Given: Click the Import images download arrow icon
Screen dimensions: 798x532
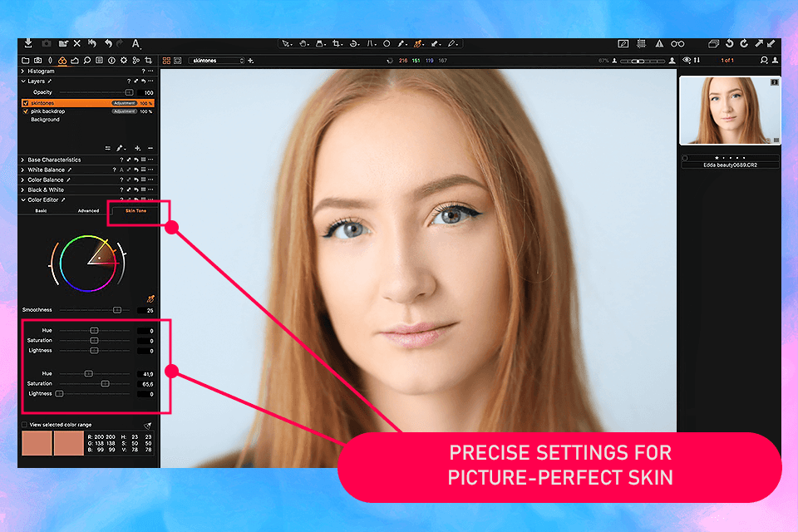Looking at the screenshot, I should (28, 43).
